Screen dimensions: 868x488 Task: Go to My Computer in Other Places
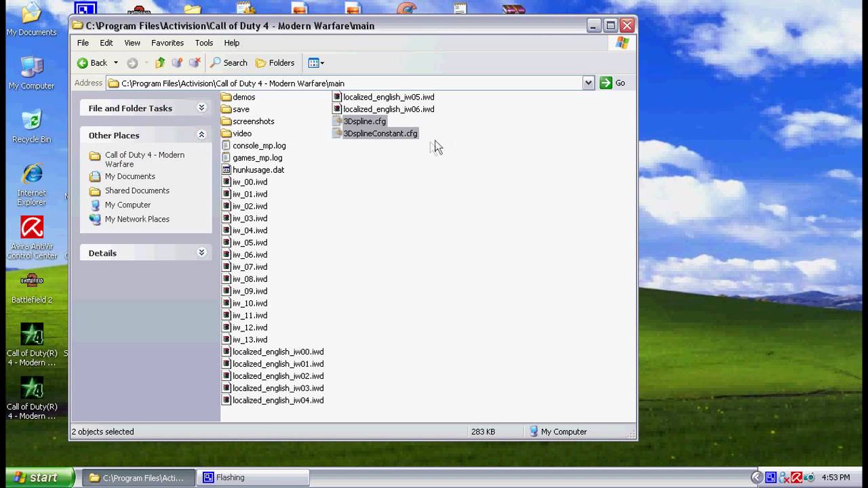127,205
